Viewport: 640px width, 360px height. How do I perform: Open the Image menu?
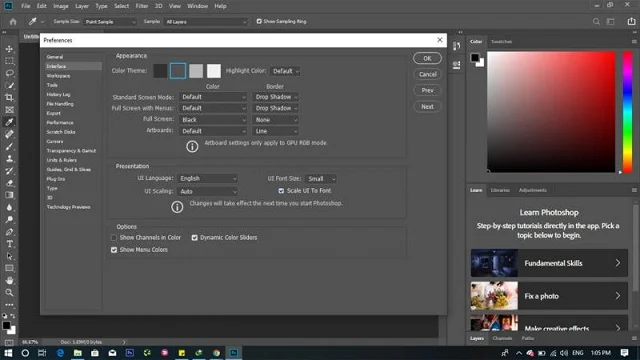[61, 6]
